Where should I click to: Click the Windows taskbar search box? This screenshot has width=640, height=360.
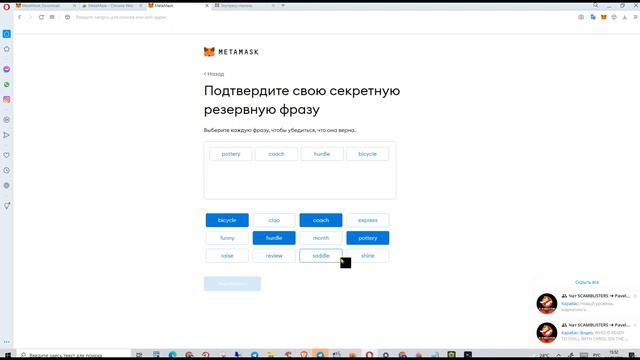pyautogui.click(x=73, y=355)
